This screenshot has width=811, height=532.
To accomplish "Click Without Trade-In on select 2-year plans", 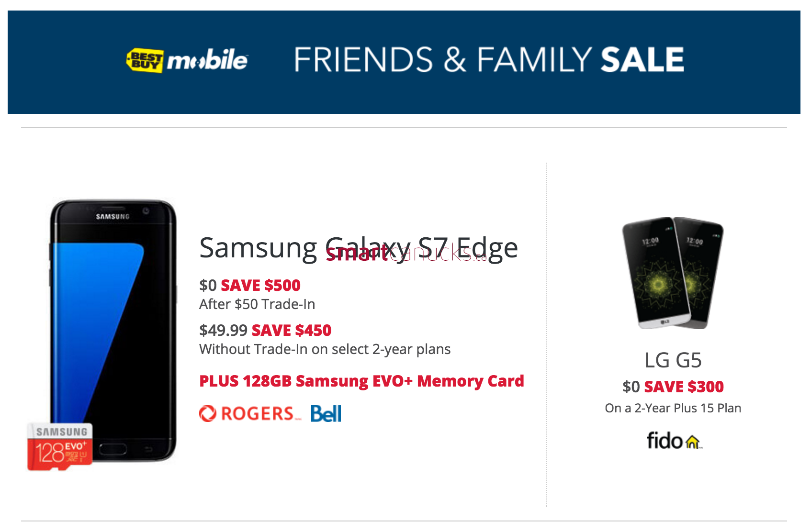I will pyautogui.click(x=325, y=349).
